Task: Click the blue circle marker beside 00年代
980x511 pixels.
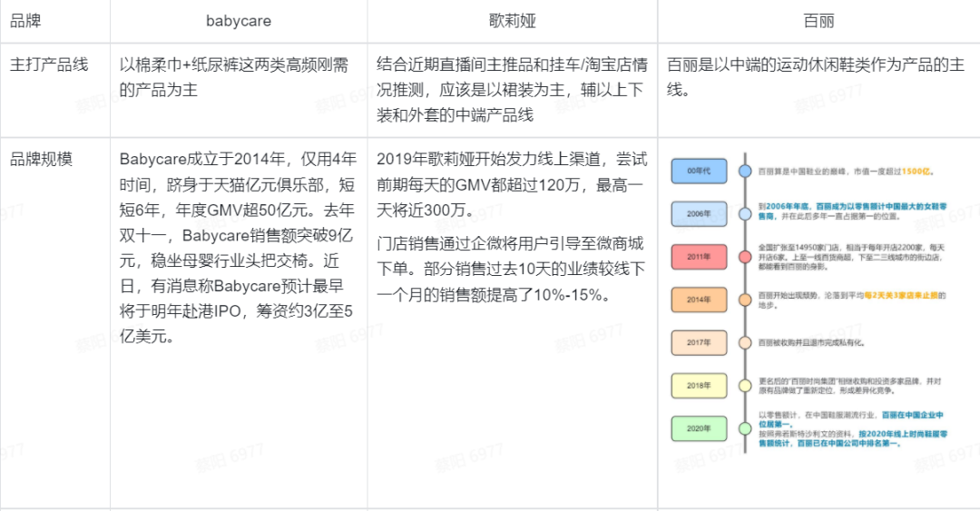Action: point(744,171)
